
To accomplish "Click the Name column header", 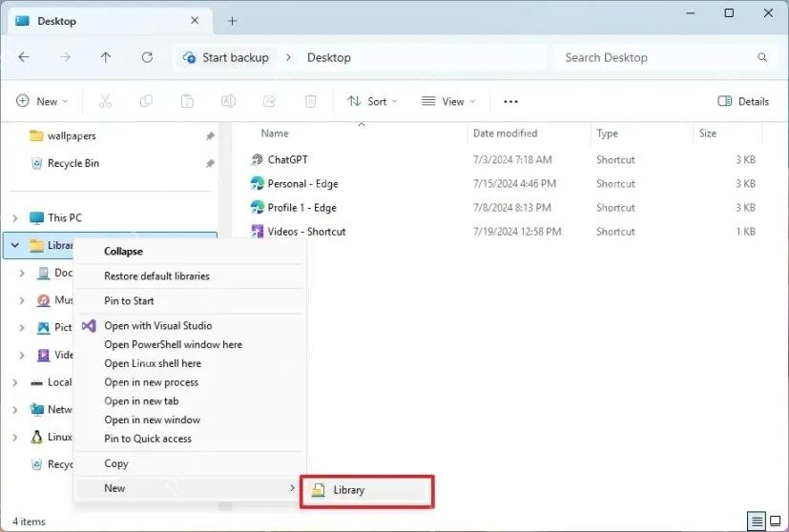I will click(275, 133).
